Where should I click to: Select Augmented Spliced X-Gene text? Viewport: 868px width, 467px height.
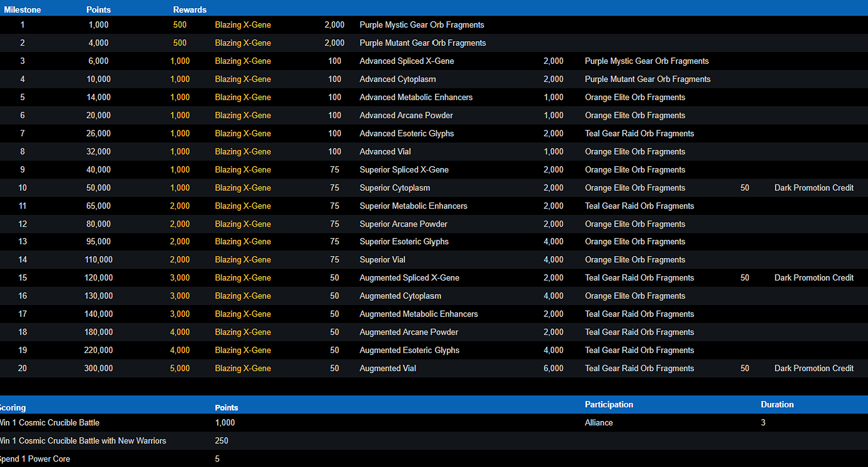point(409,278)
